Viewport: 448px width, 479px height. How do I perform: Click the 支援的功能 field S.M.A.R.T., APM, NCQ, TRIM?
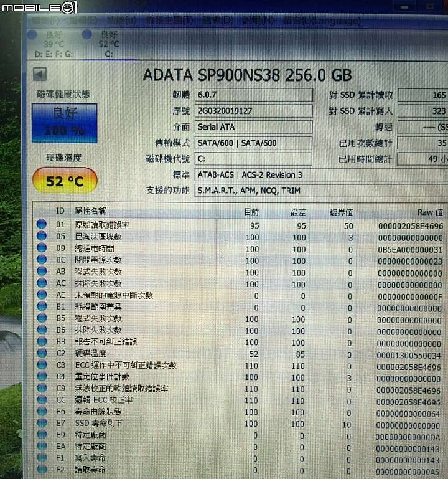click(x=321, y=191)
